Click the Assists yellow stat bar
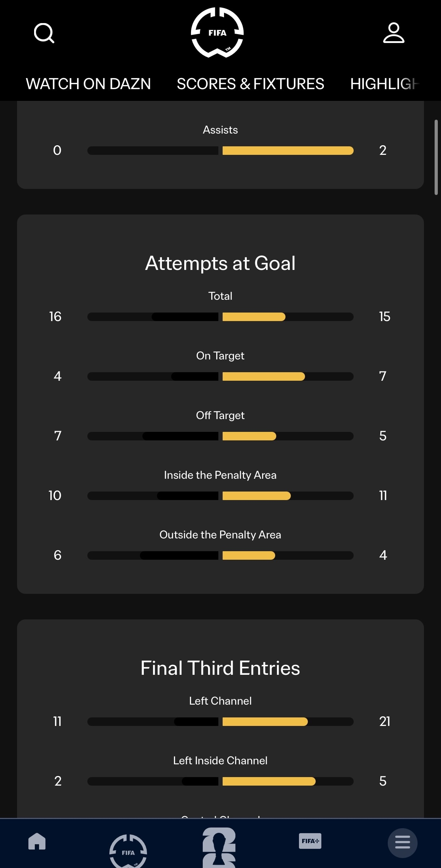The width and height of the screenshot is (441, 868). [x=288, y=151]
